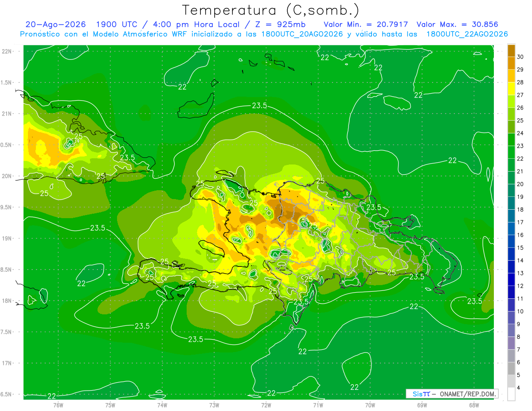The image size is (532, 411).
Task: Pick the purple swatch between 8 and 9
Action: (x=511, y=330)
